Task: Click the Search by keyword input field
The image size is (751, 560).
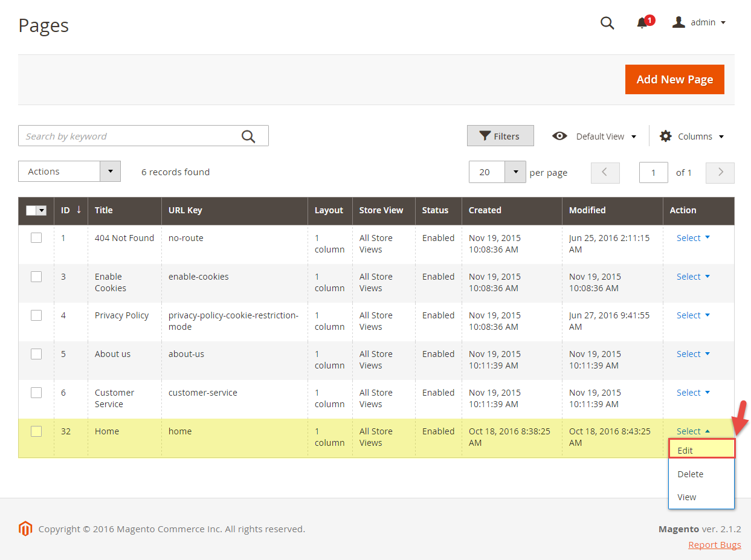Action: coord(127,137)
